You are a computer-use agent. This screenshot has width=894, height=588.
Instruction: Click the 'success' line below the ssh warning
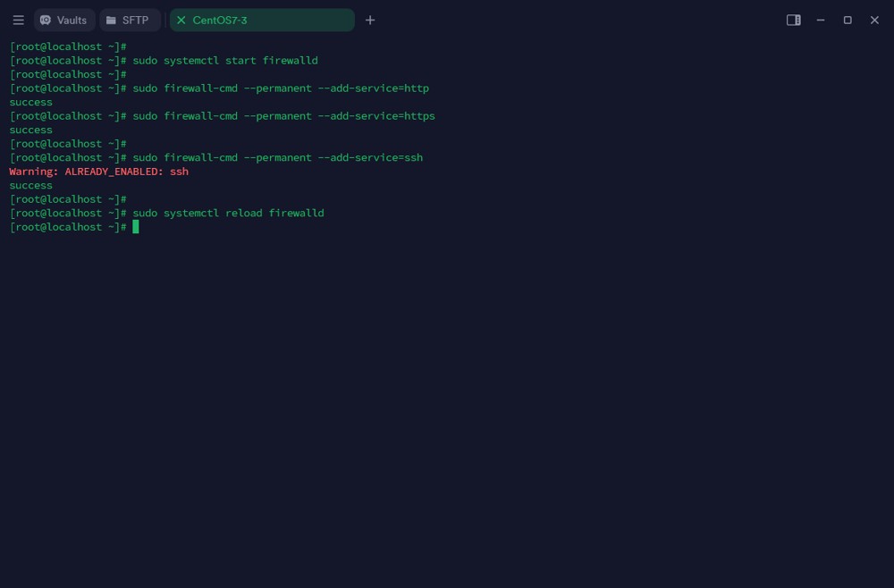tap(30, 185)
